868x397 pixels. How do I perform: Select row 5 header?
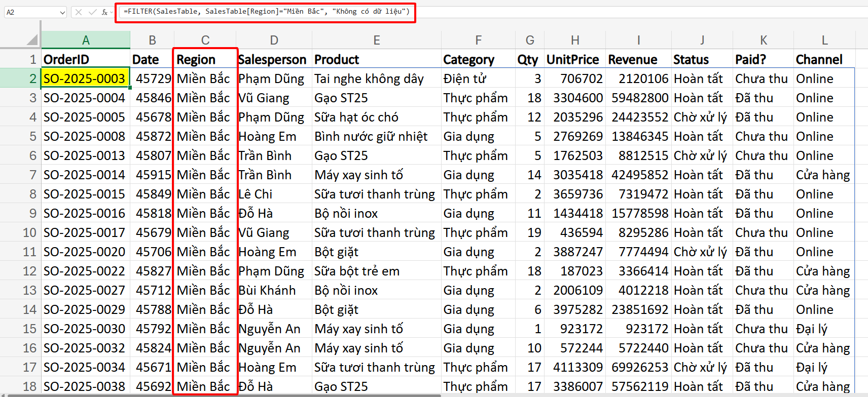click(x=20, y=136)
